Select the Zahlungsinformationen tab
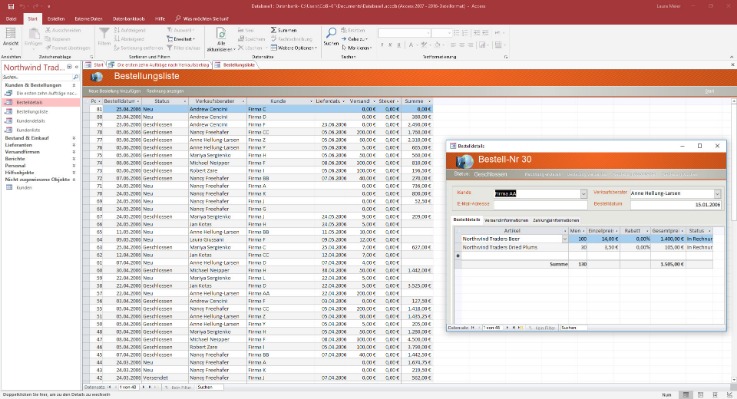The width and height of the screenshot is (737, 399). tap(556, 220)
